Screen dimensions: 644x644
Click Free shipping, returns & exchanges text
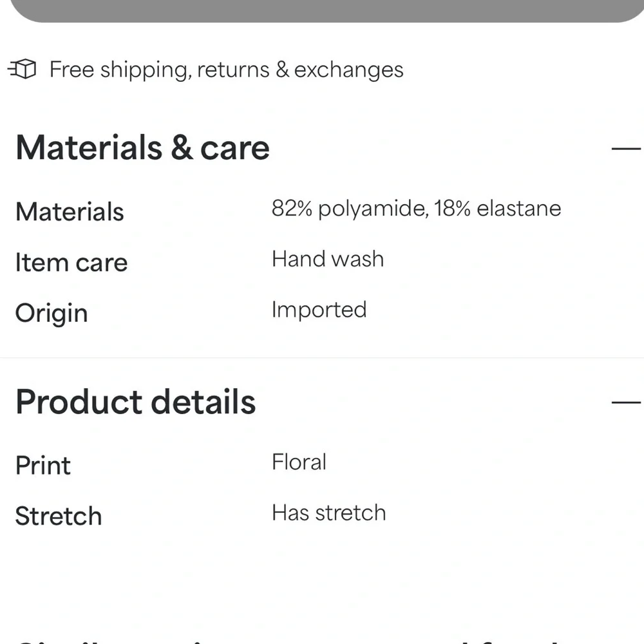[x=226, y=70]
